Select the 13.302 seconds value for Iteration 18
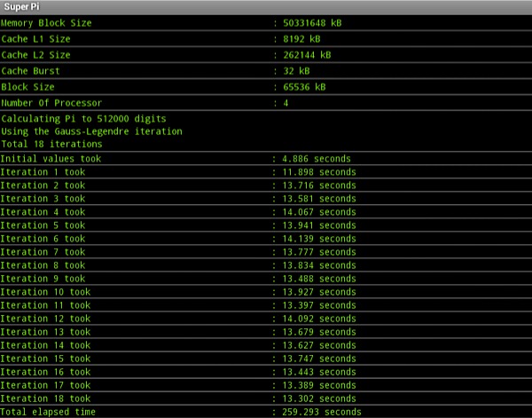 click(x=318, y=398)
